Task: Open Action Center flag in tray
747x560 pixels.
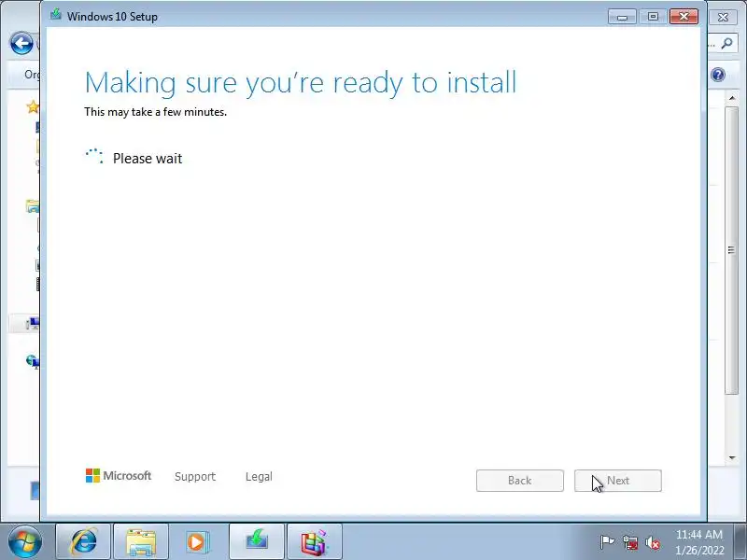Action: 607,542
